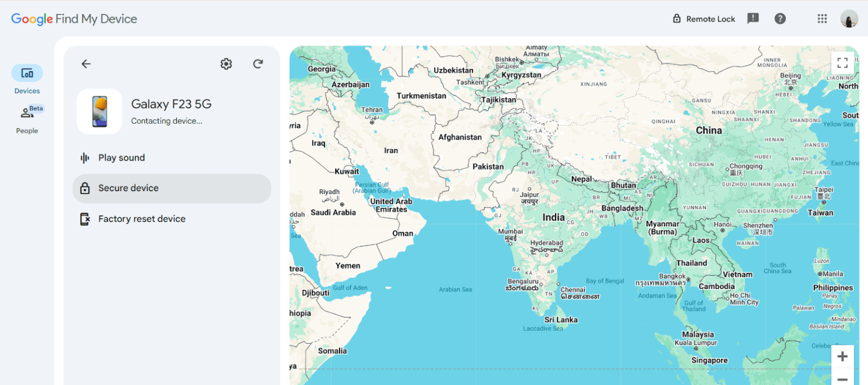Open device settings with the gear icon
This screenshot has width=868, height=385.
(226, 64)
